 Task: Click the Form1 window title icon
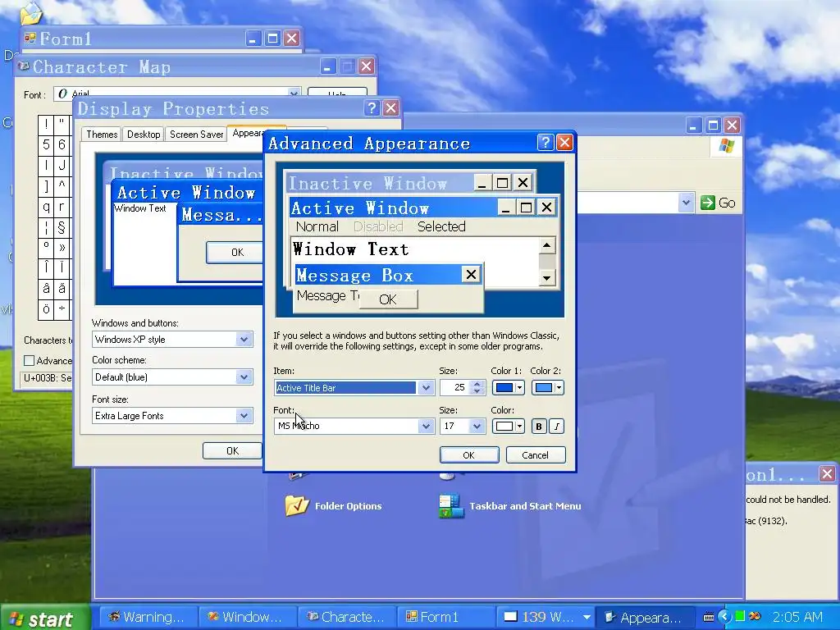coord(30,38)
